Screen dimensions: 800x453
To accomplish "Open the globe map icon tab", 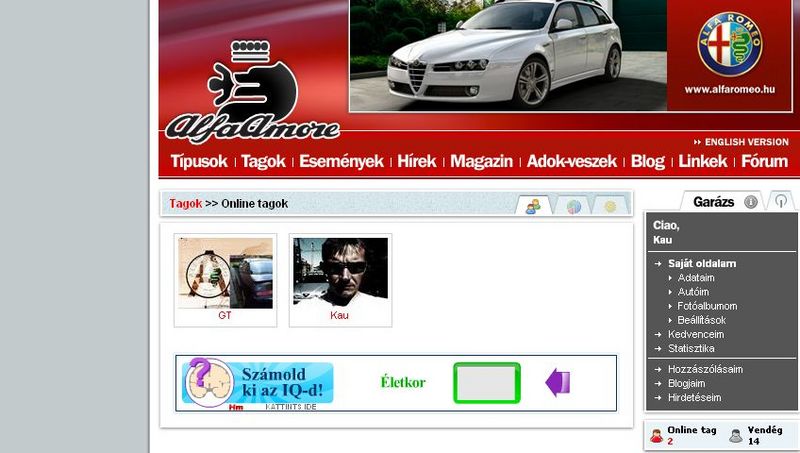I will (x=574, y=206).
